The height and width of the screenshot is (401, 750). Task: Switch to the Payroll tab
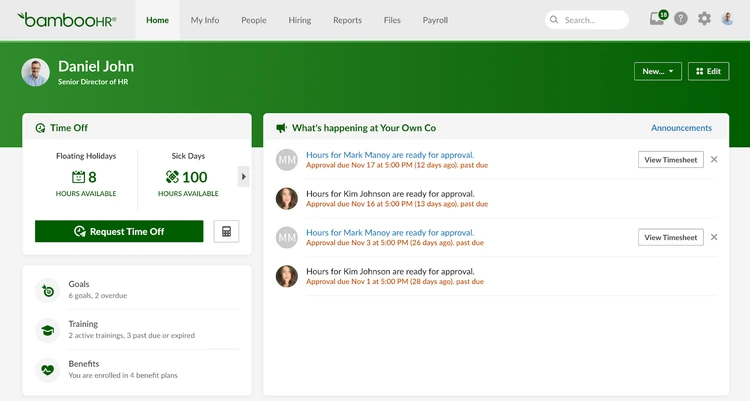click(x=435, y=20)
